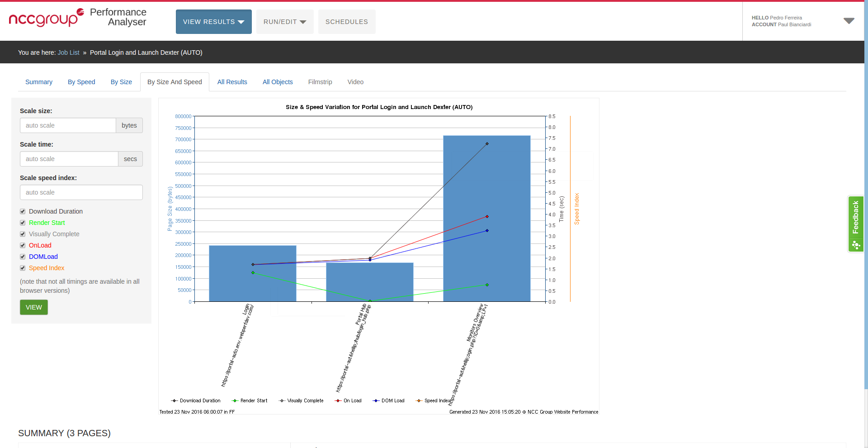Image resolution: width=868 pixels, height=448 pixels.
Task: Open the VIEW RESULTS dropdown menu
Action: (213, 22)
